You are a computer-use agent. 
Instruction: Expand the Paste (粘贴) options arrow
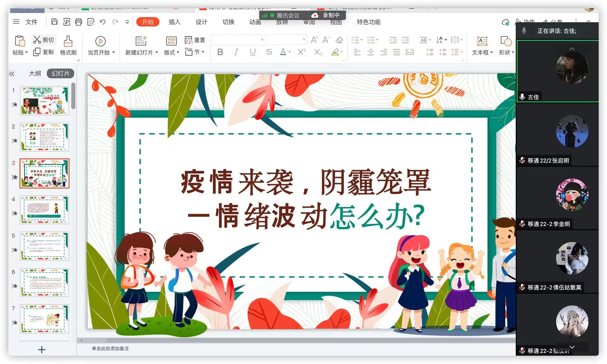26,53
